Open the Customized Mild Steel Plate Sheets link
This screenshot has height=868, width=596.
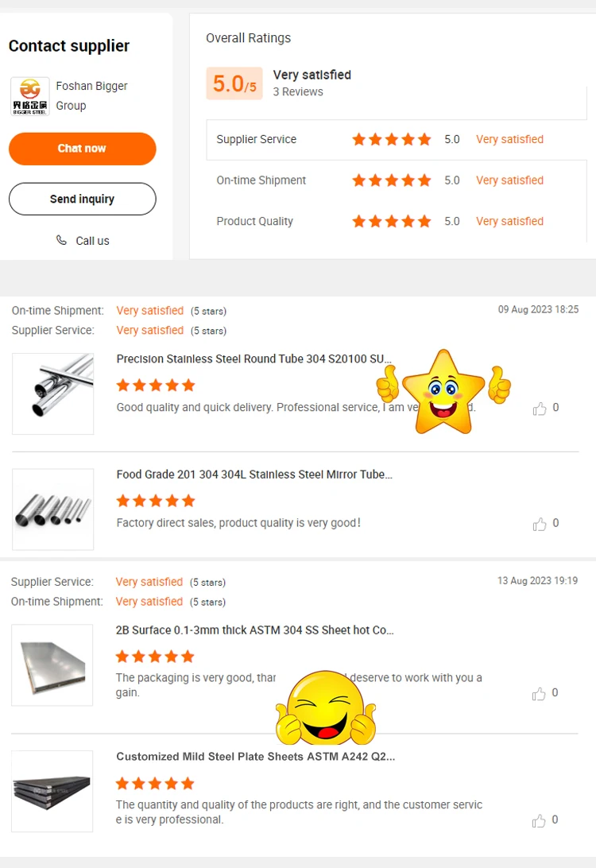[256, 757]
